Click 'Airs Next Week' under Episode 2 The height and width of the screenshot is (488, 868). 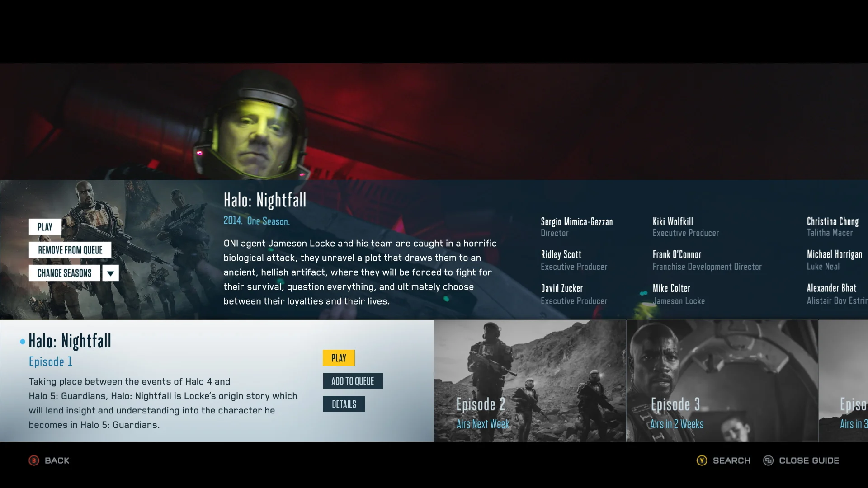[x=483, y=424]
